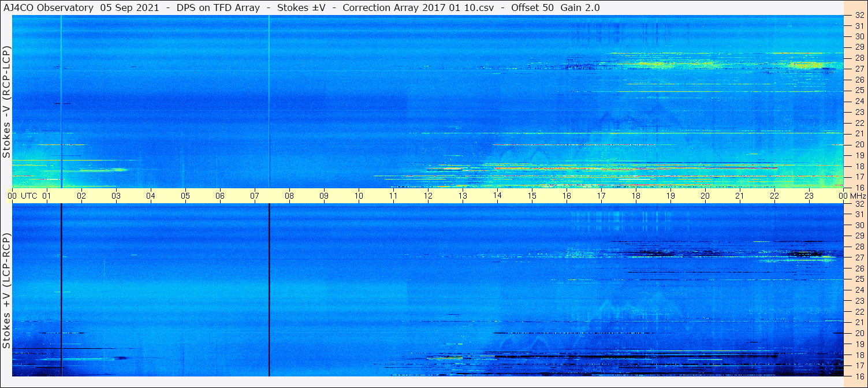The width and height of the screenshot is (868, 388).
Task: Click the 18 hour tick on time axis
Action: (x=636, y=196)
